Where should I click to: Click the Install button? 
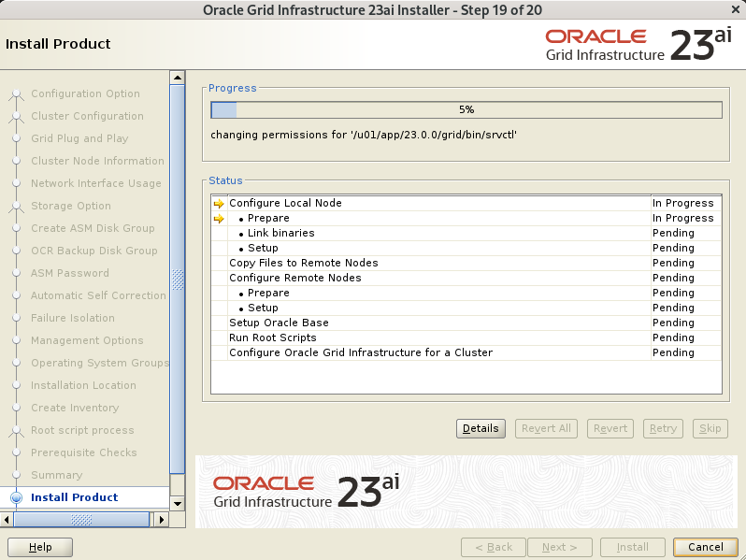click(x=632, y=547)
